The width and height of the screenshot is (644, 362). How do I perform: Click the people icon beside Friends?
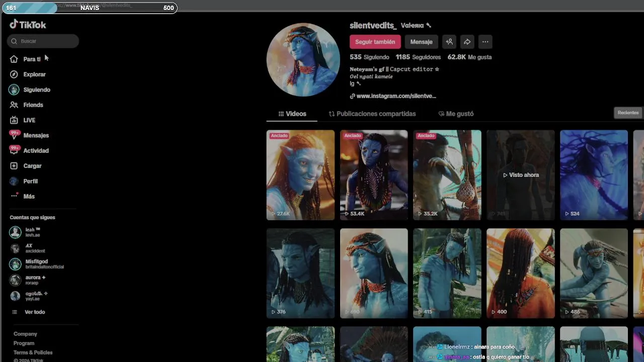pyautogui.click(x=14, y=105)
